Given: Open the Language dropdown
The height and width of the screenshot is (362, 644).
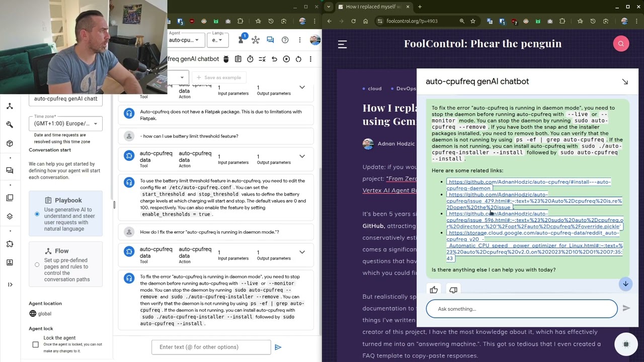Looking at the screenshot, I should click(x=217, y=40).
